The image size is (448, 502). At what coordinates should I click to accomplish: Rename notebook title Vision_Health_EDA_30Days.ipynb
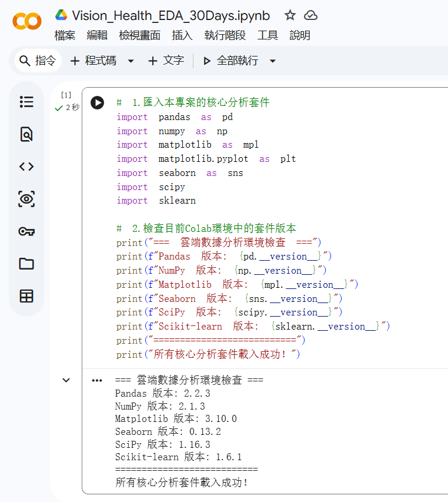171,16
